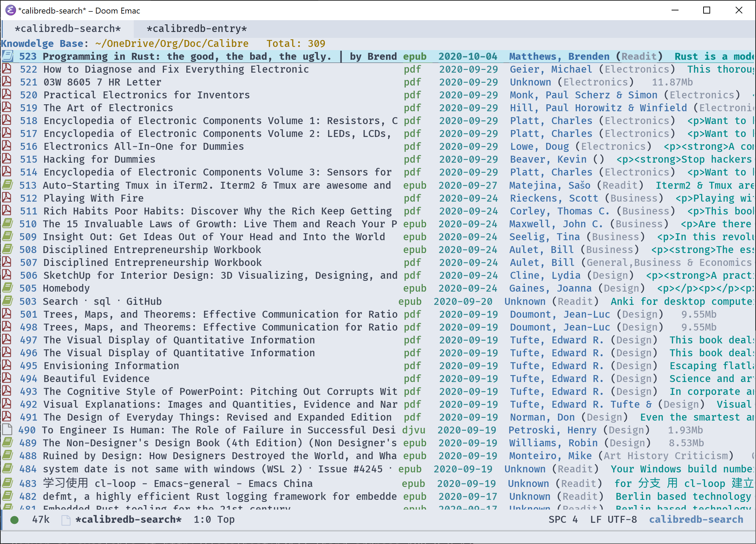Click Emacs logo in title bar

[10, 10]
